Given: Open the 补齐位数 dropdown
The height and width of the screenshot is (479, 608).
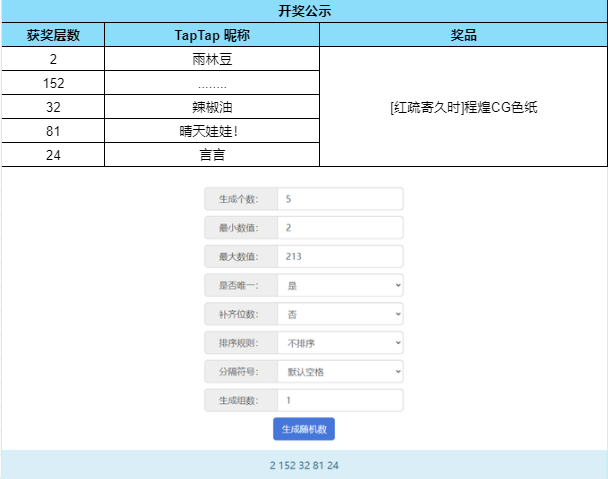Looking at the screenshot, I should (x=340, y=314).
